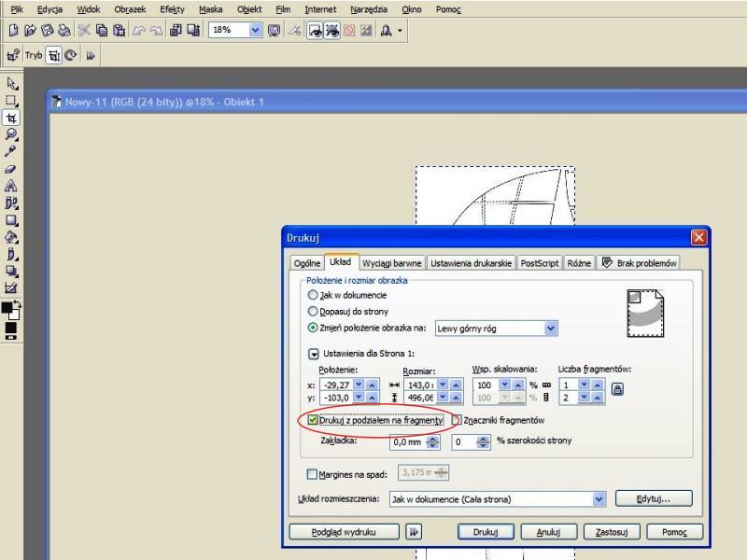Click the Drukuj button
This screenshot has width=747, height=560.
tap(486, 532)
